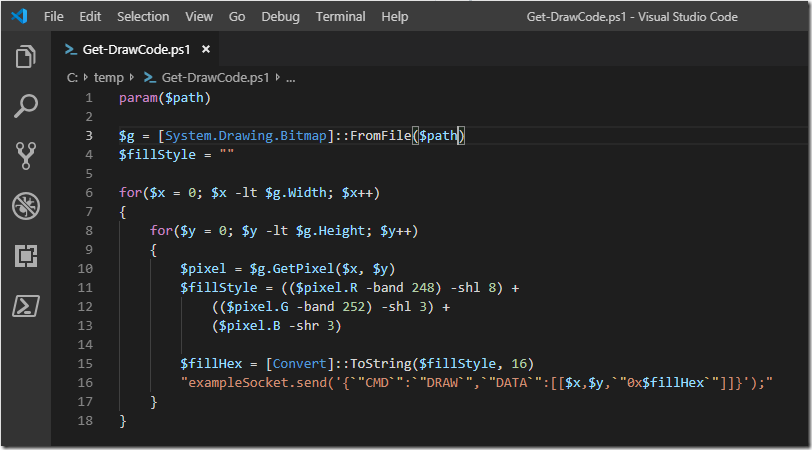This screenshot has height=450, width=812.
Task: Click line number 11 in gutter
Action: pos(85,287)
